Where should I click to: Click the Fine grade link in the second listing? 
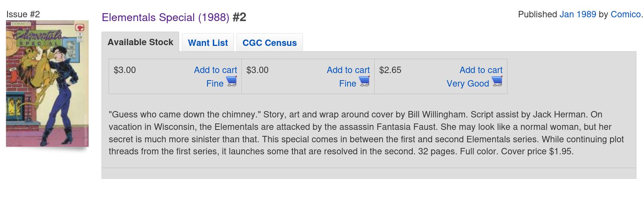[x=347, y=84]
